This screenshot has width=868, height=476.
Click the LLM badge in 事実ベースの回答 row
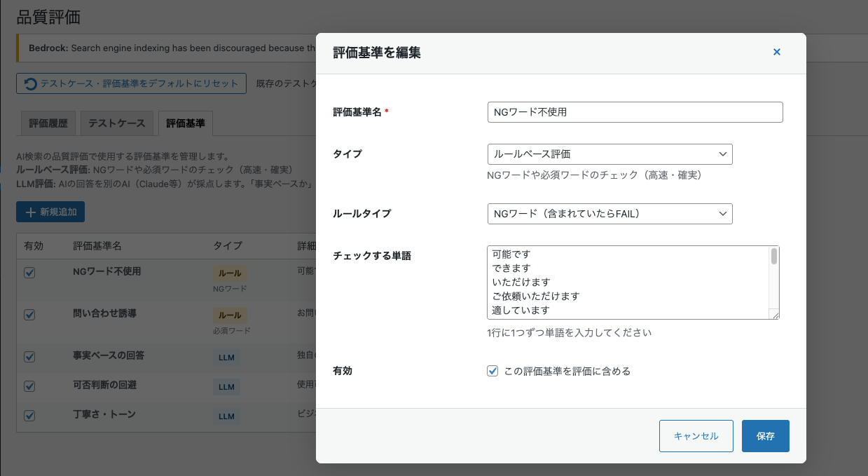click(226, 358)
